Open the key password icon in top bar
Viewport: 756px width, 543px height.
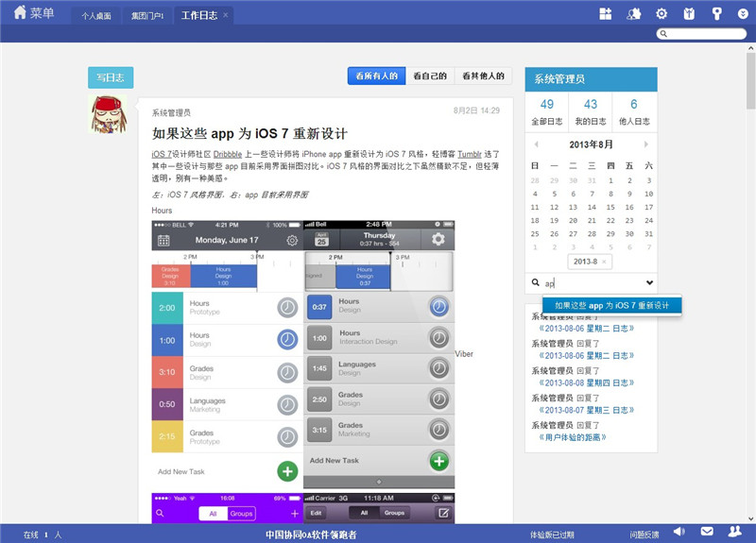[717, 13]
